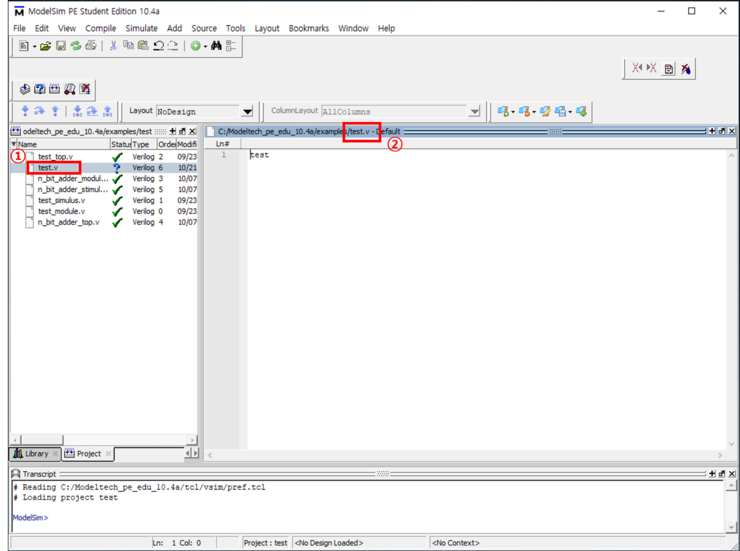Click the Cut scissors icon
Screen dimensions: 740x551
pos(113,46)
